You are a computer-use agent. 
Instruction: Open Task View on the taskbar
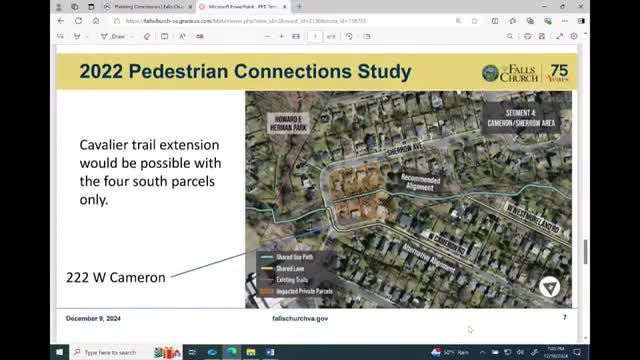[192, 352]
